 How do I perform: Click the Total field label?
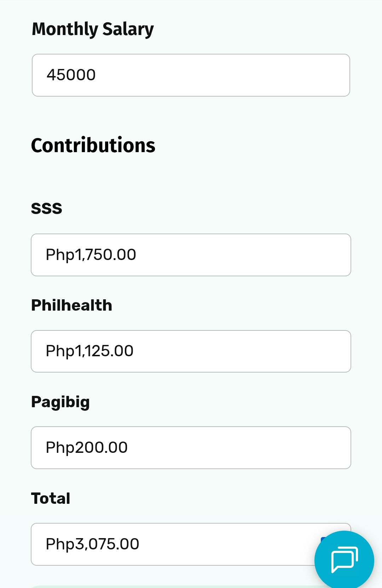[51, 498]
